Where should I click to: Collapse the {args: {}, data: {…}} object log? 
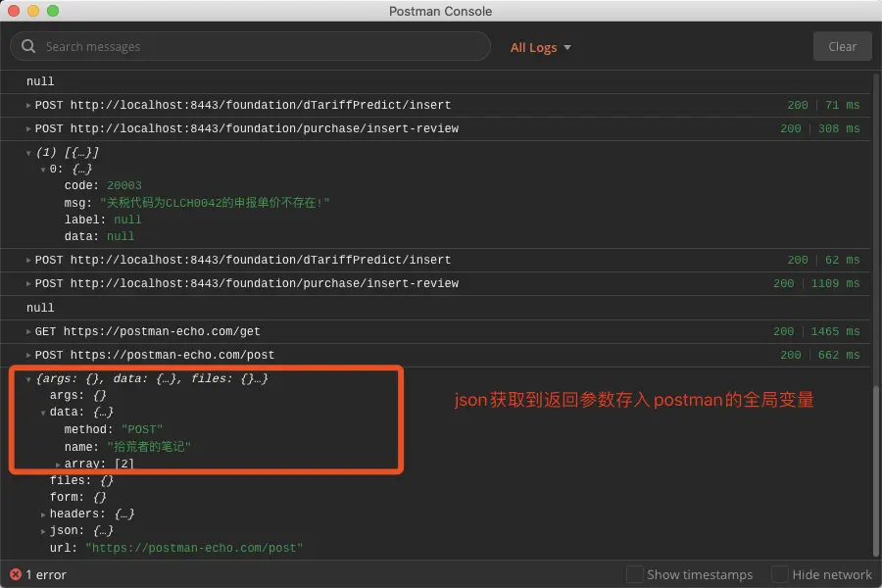pyautogui.click(x=28, y=379)
